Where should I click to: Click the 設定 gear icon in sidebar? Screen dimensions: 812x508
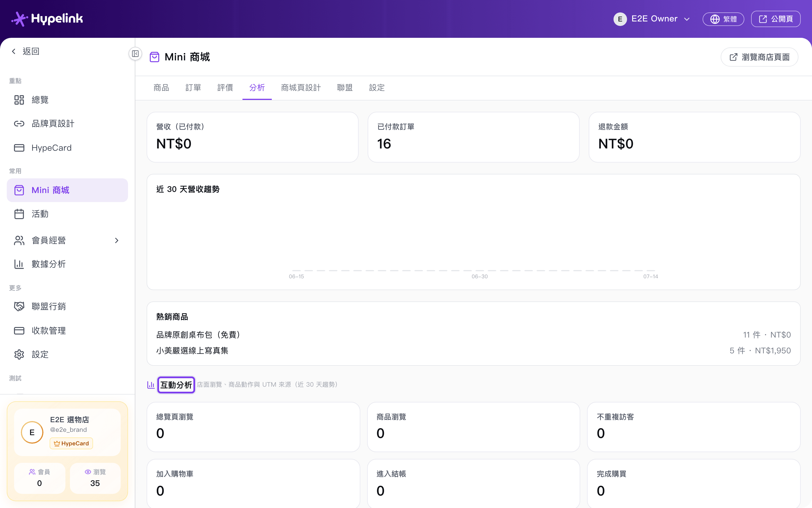coord(19,354)
